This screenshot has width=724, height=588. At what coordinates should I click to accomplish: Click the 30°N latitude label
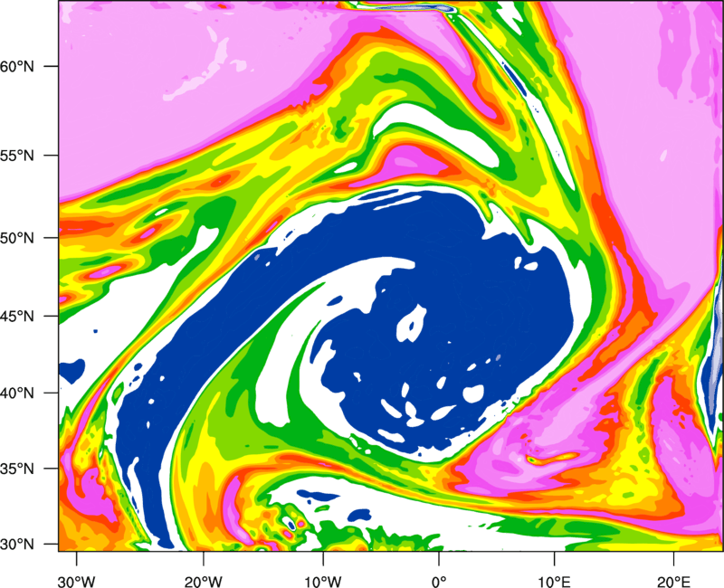(17, 545)
